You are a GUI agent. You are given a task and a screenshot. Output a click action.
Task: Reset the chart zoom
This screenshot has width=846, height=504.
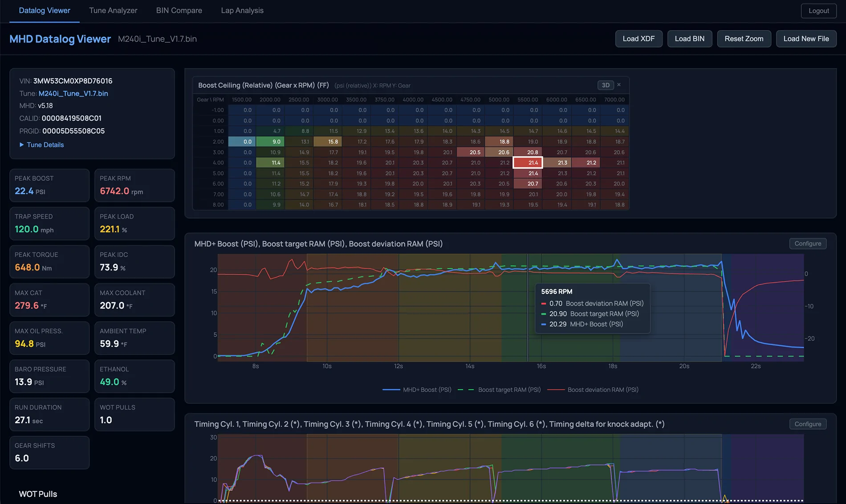coord(744,39)
